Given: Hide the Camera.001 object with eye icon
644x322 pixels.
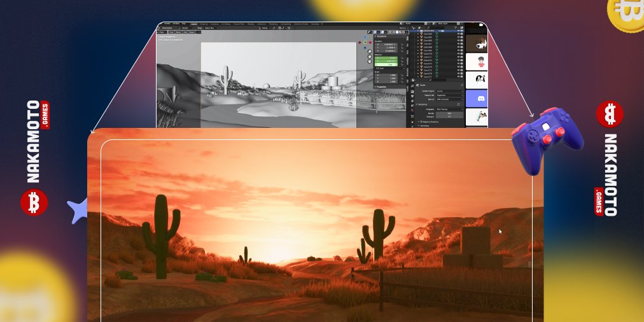Looking at the screenshot, I should 458,31.
